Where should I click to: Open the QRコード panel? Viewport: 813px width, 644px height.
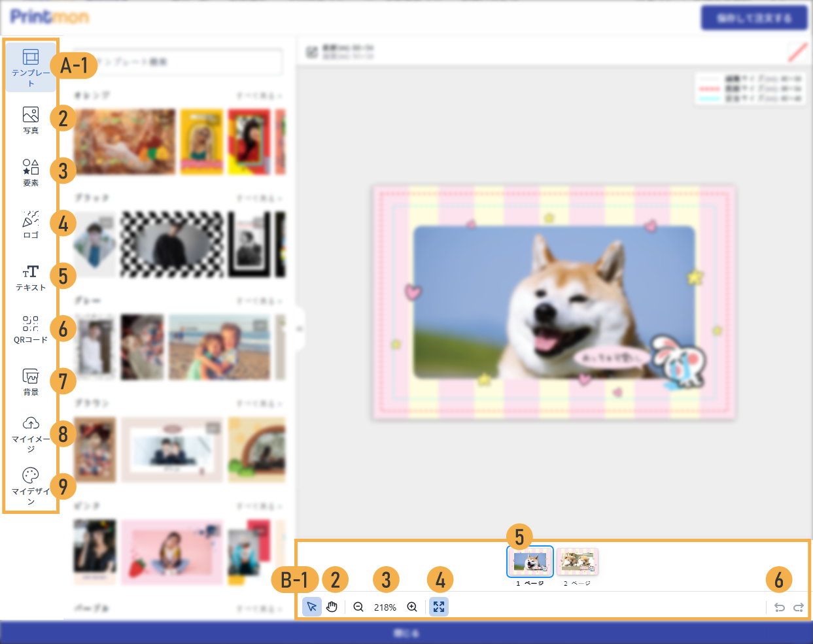(31, 330)
